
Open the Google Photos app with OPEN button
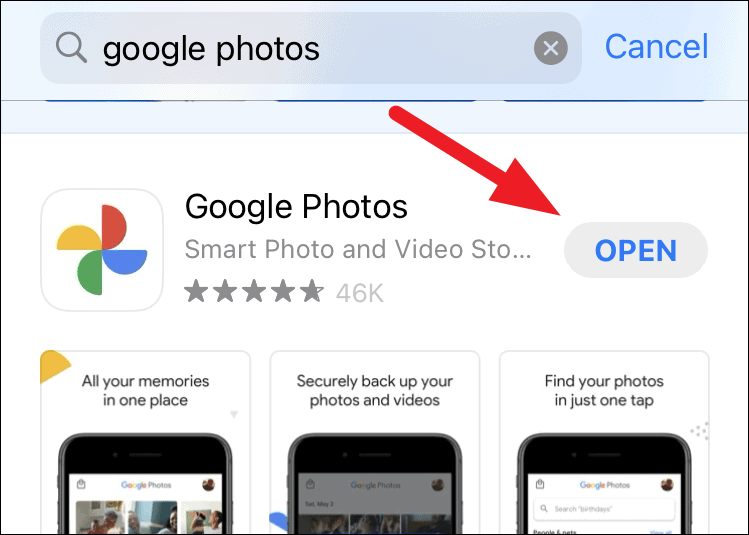[636, 250]
